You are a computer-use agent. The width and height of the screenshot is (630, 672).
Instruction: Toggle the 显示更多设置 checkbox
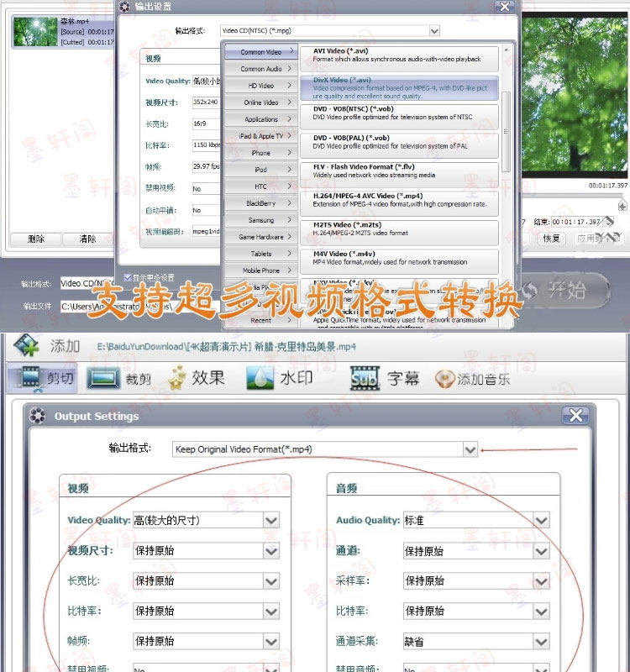click(128, 278)
